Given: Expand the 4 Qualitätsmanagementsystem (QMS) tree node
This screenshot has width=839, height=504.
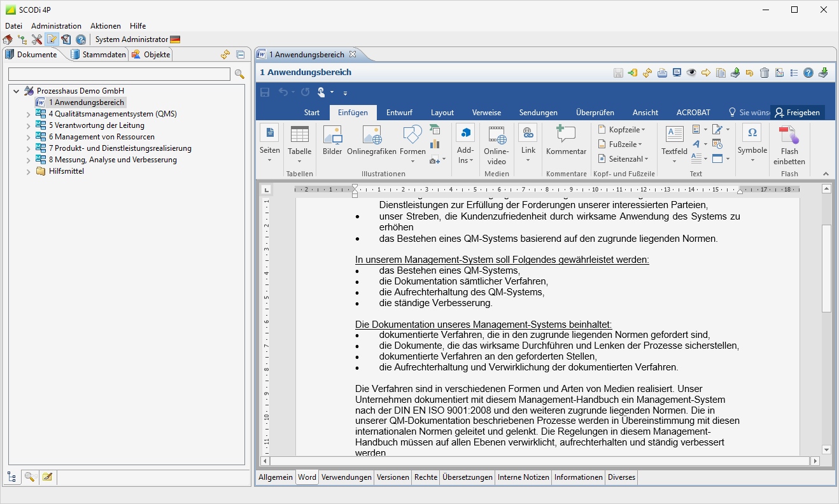Looking at the screenshot, I should [28, 115].
